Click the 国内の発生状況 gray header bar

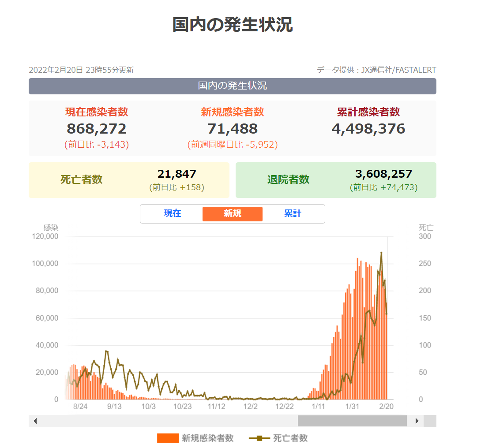point(233,86)
